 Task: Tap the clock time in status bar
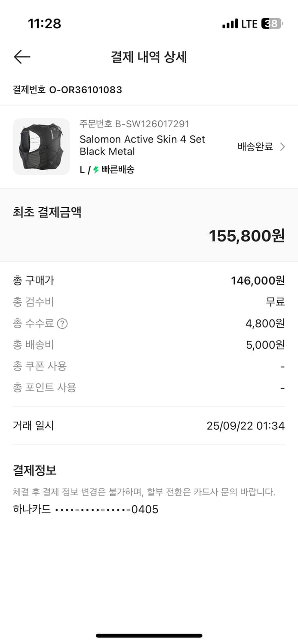44,24
